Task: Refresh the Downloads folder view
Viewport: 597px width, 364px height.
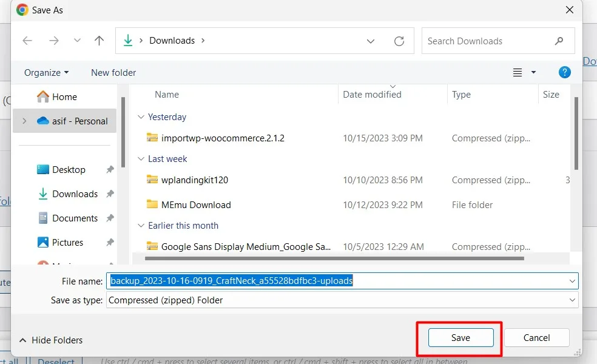Action: tap(399, 41)
